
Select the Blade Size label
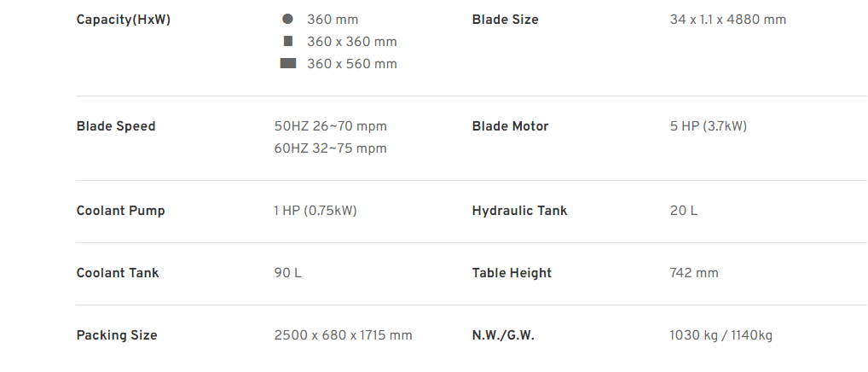[x=505, y=20]
